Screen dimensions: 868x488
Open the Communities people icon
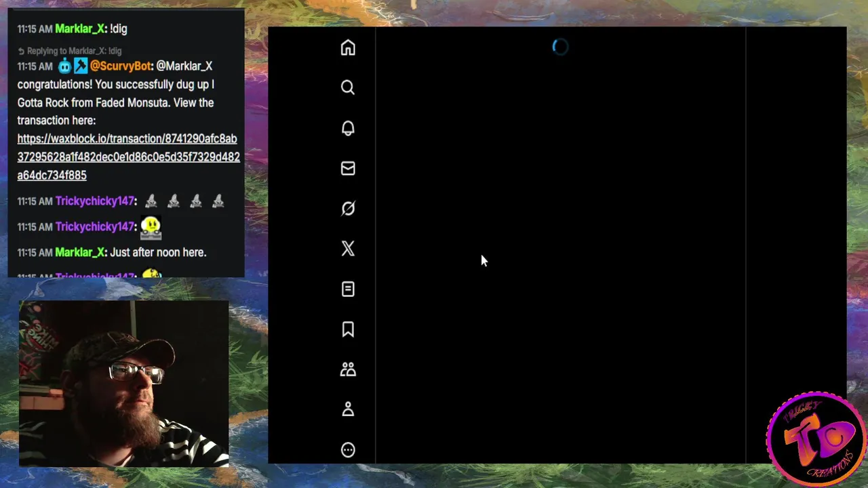348,369
